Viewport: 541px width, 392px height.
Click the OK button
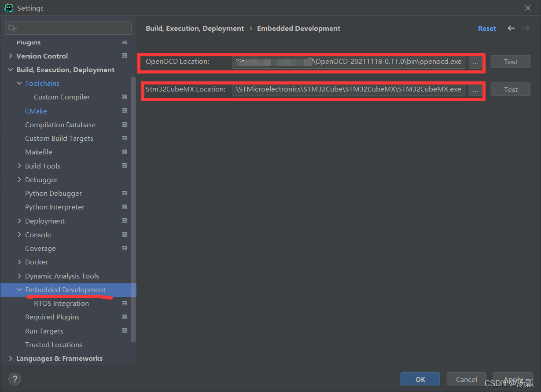click(420, 379)
